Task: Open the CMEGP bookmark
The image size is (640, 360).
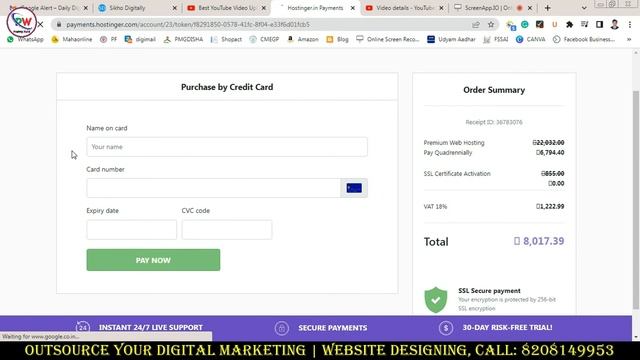Action: [264, 39]
